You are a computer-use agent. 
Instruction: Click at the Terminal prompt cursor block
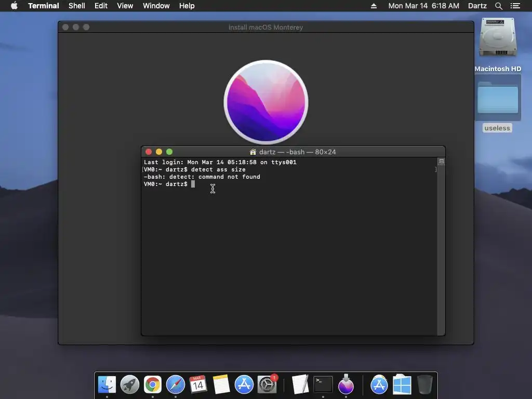(193, 184)
